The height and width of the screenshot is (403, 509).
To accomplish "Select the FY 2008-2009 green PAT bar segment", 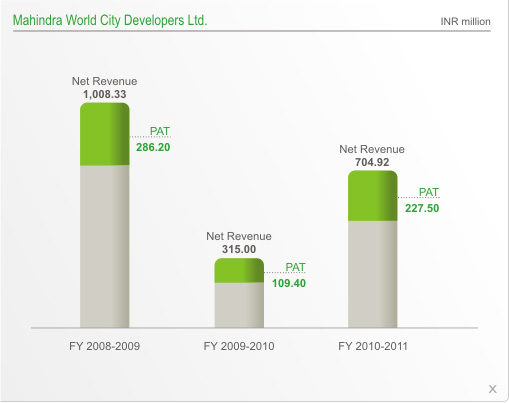I will click(x=105, y=134).
